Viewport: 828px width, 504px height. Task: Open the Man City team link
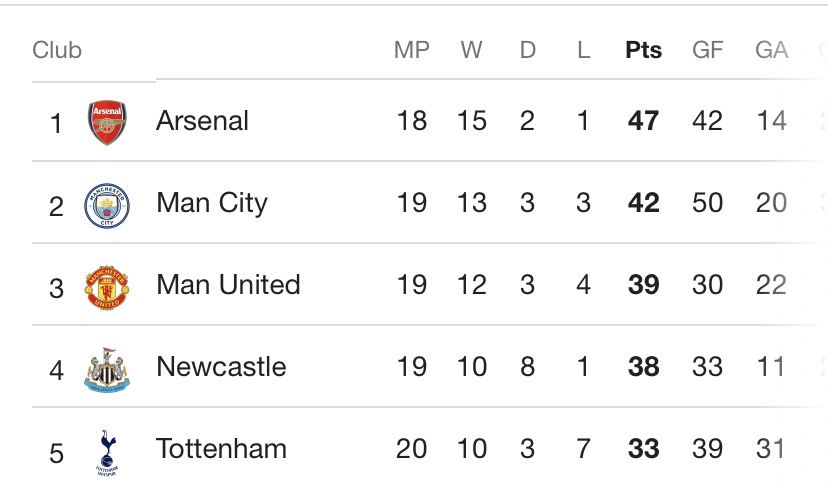tap(212, 203)
